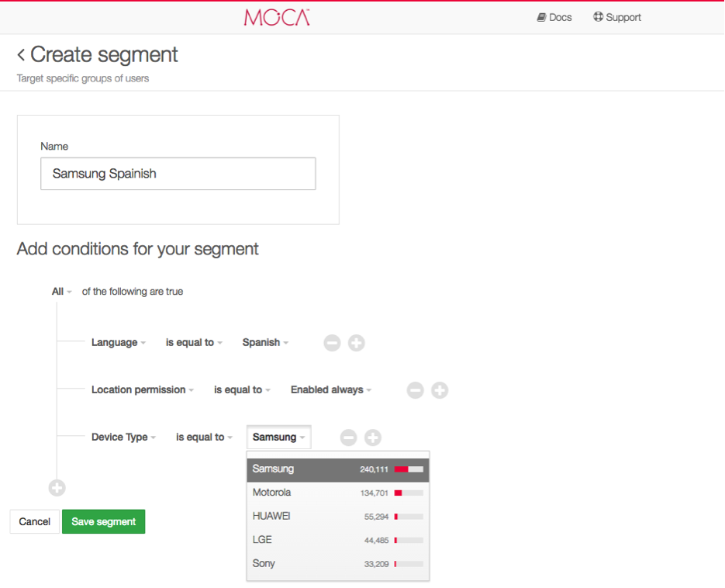Click the 240,111 count for Samsung
The image size is (725, 588).
374,469
